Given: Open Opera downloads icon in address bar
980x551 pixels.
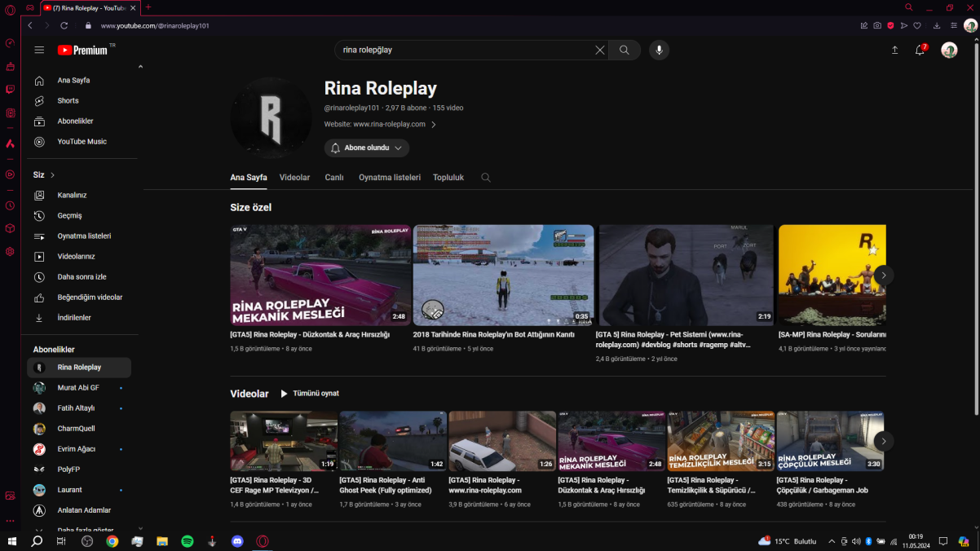Looking at the screenshot, I should click(x=937, y=25).
